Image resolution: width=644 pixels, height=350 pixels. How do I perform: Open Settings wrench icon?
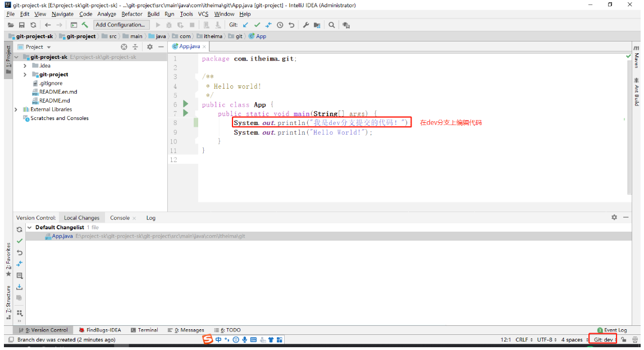pyautogui.click(x=306, y=25)
